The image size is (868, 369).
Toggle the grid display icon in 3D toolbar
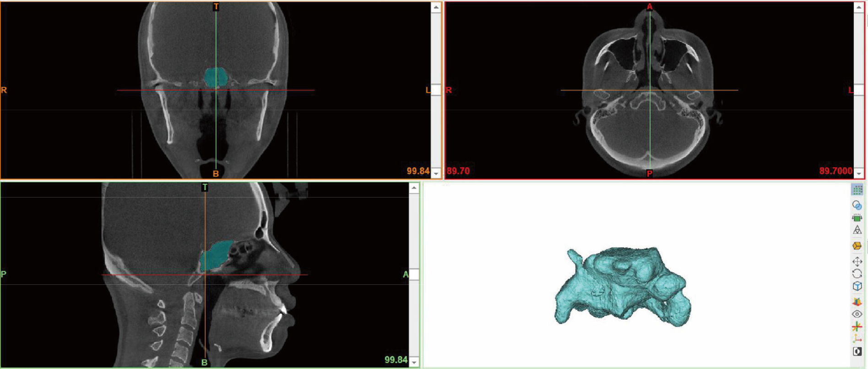(857, 189)
